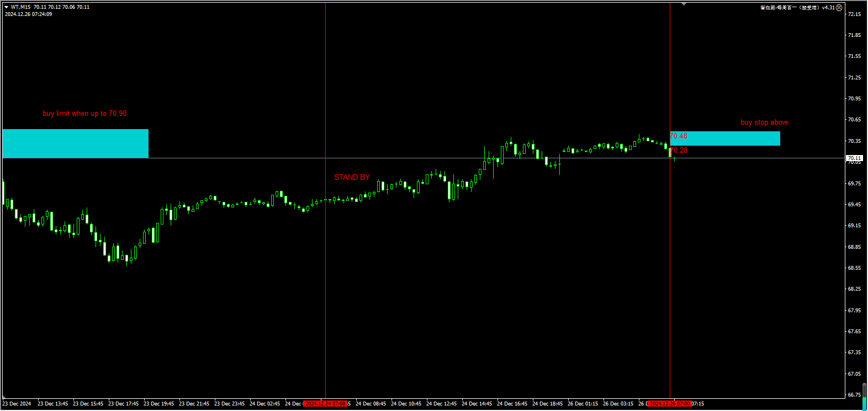Viewport: 868px width, 411px height.
Task: Open the WT,M15 chart dropdown arrow
Action: pos(7,7)
